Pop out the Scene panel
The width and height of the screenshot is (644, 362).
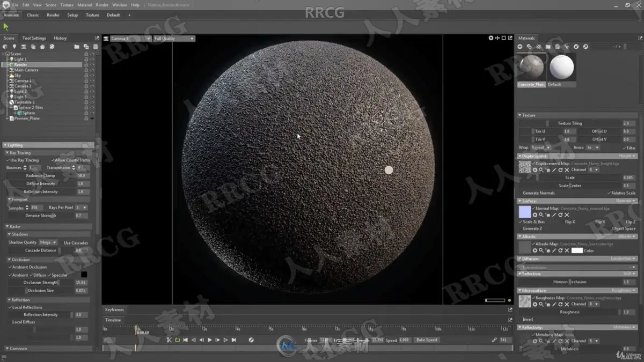pos(97,38)
